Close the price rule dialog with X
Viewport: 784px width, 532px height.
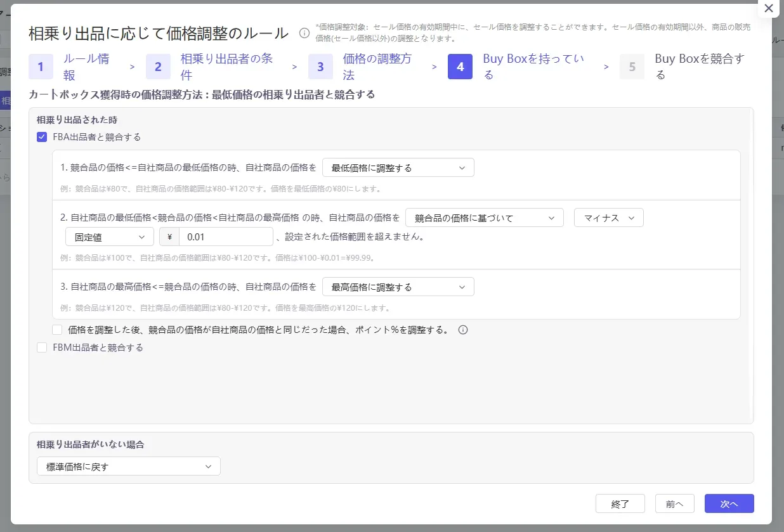768,8
